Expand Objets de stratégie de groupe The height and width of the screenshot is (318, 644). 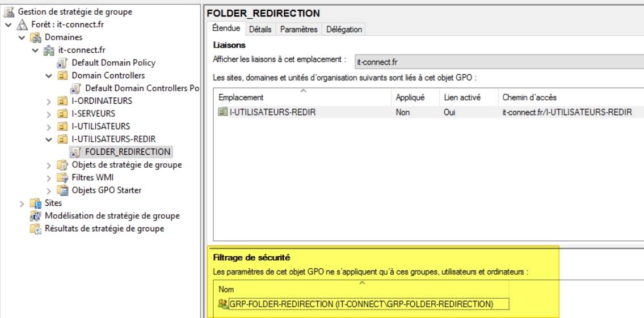click(49, 166)
